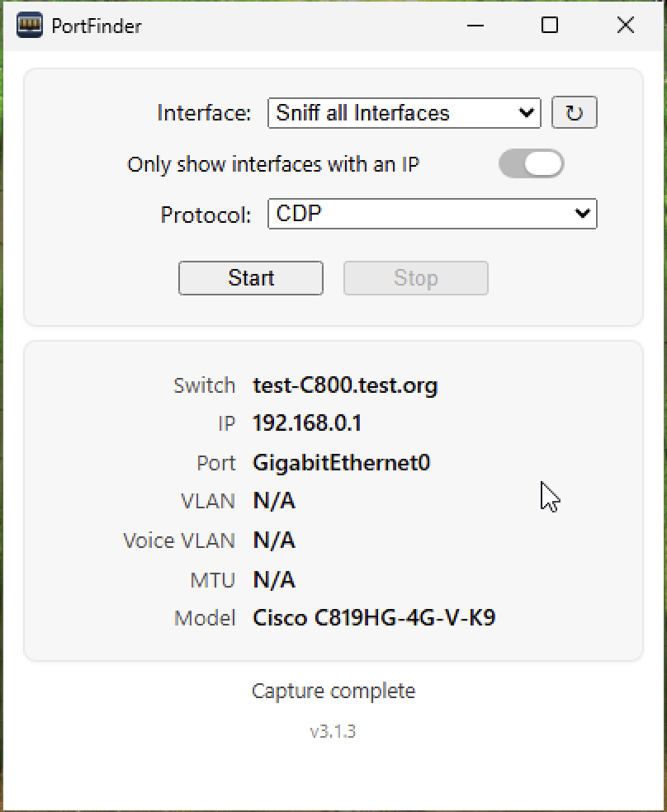Click the Start button

coord(250,278)
